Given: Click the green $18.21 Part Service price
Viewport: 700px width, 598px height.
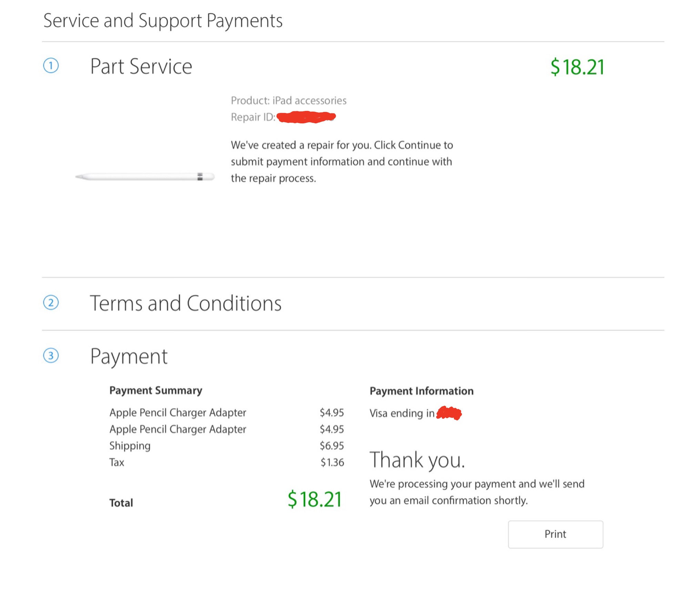Looking at the screenshot, I should point(577,67).
